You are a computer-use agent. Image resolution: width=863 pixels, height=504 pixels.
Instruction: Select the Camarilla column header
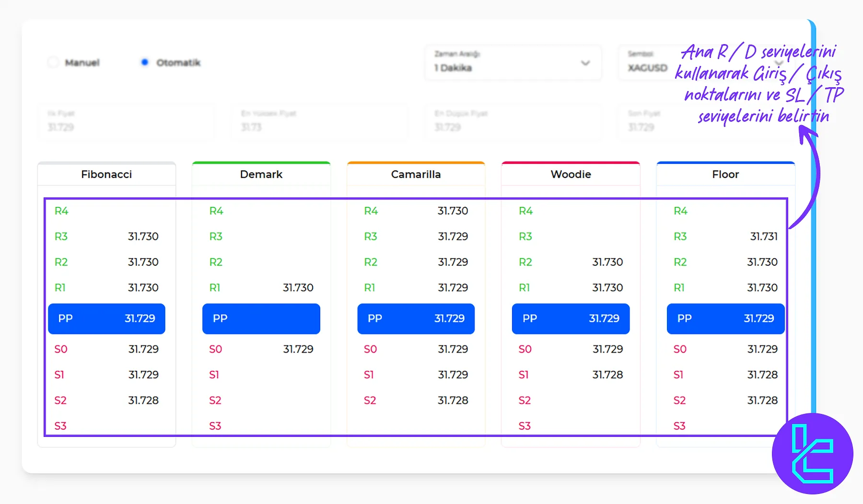tap(416, 174)
